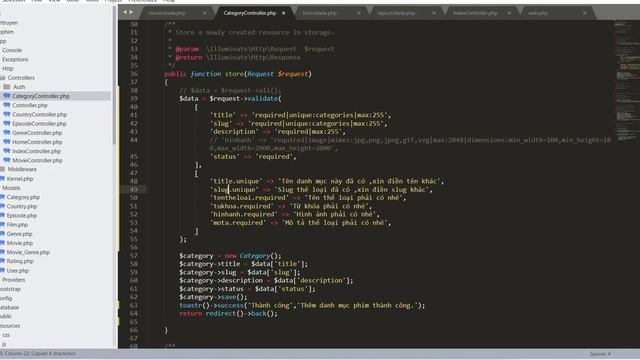Image resolution: width=640 pixels, height=360 pixels.
Task: Click the PHP icon next to MovieController.php
Action: coord(7,160)
